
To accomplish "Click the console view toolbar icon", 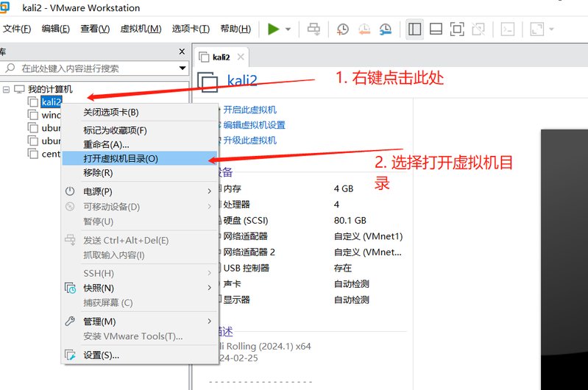I will [507, 29].
